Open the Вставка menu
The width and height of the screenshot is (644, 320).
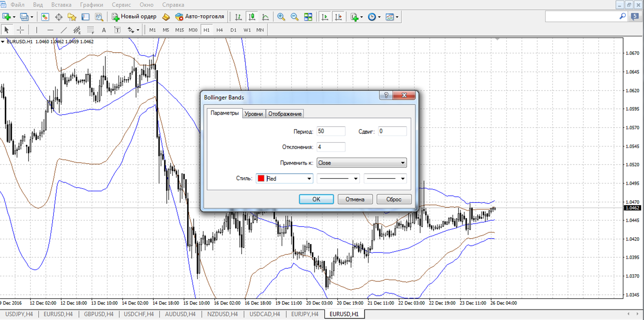tap(61, 5)
